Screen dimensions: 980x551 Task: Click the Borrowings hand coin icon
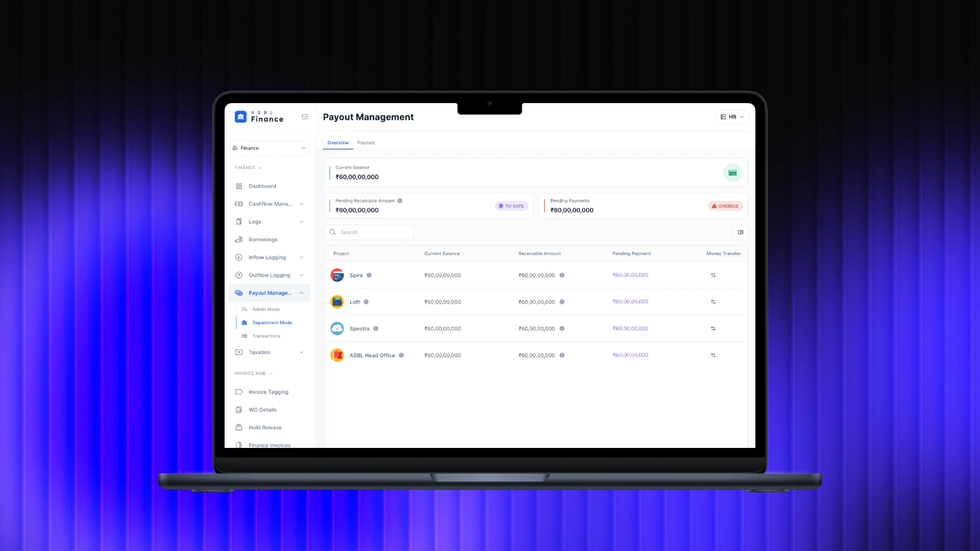click(239, 240)
